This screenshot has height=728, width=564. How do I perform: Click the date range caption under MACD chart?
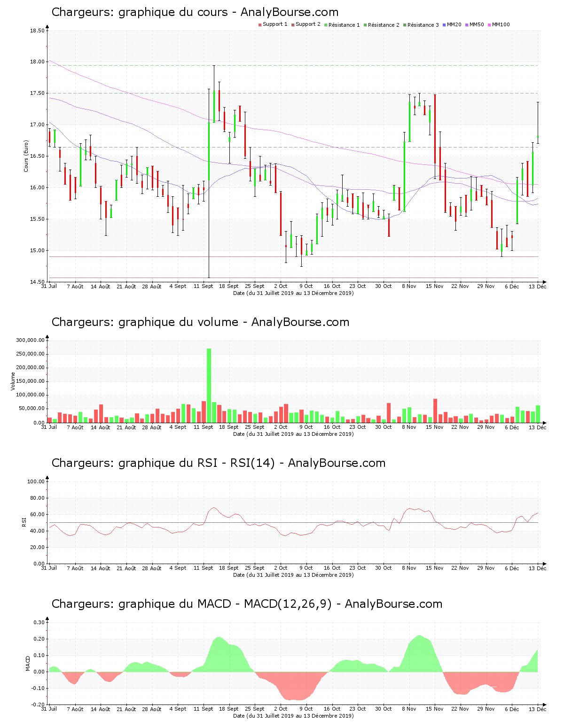tap(293, 716)
